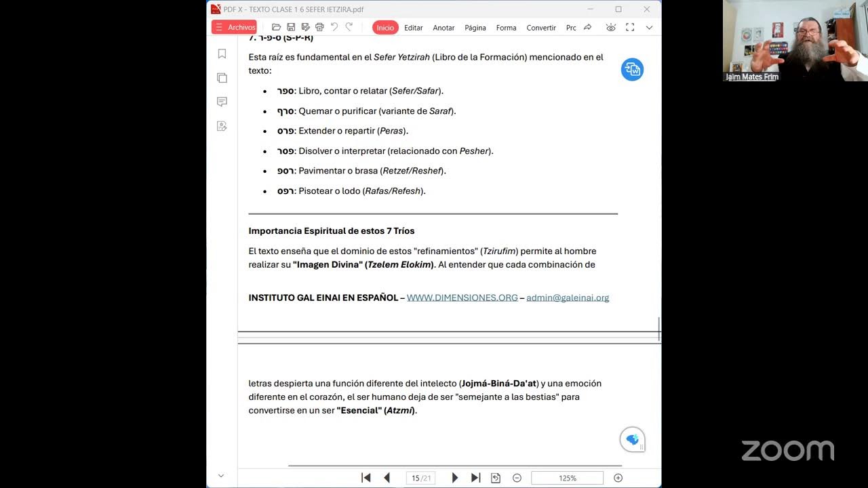The height and width of the screenshot is (488, 868).
Task: Click the Iaim Mates Frim video thumbnail
Action: pyautogui.click(x=795, y=41)
